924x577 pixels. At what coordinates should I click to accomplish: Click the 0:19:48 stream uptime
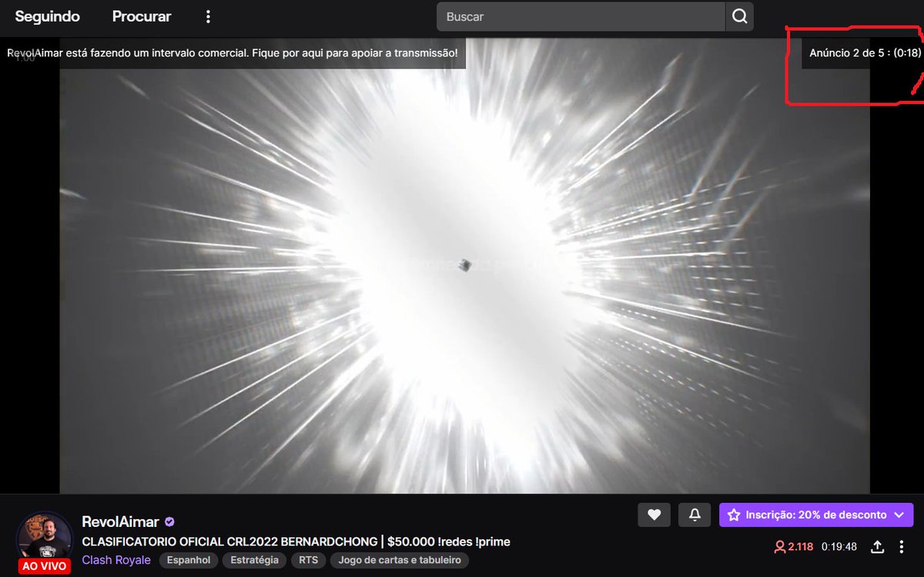point(839,547)
